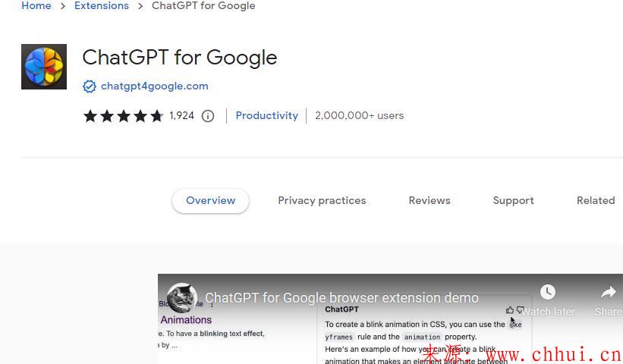Click the '2,000,000+ users' text
Image resolution: width=623 pixels, height=364 pixels.
[359, 115]
